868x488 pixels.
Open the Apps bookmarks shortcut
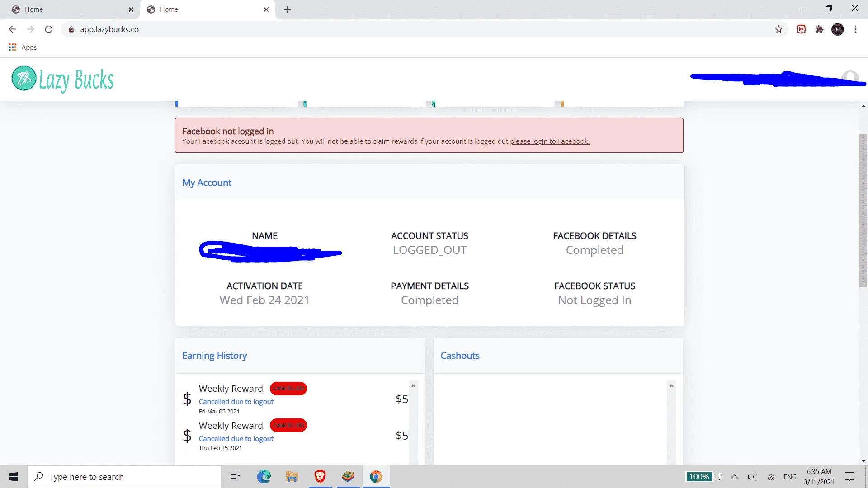point(23,47)
